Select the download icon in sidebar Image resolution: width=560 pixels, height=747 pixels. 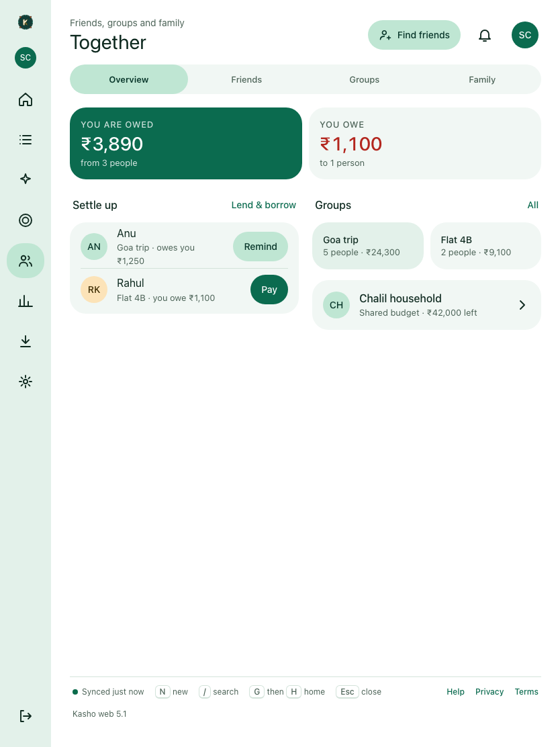26,341
